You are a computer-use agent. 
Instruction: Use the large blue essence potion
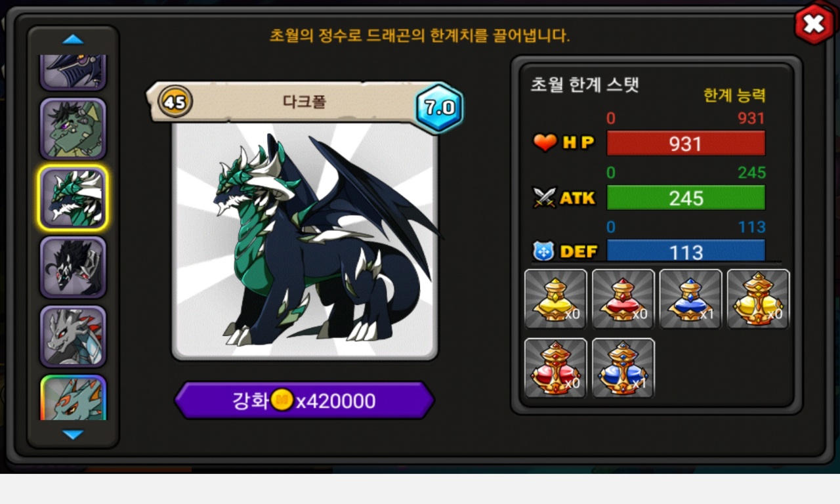(623, 367)
